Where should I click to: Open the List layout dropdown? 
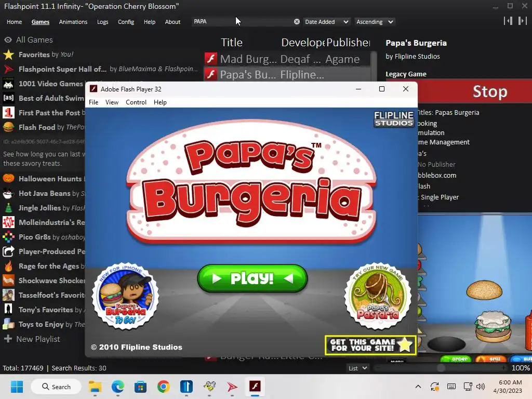coord(357,368)
